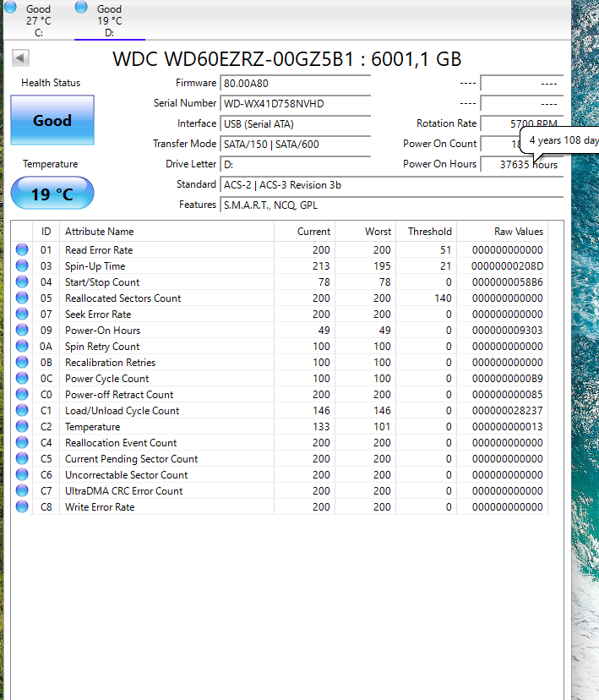599x700 pixels.
Task: Click the status icon for Spin-Up Time
Action: tap(22, 265)
